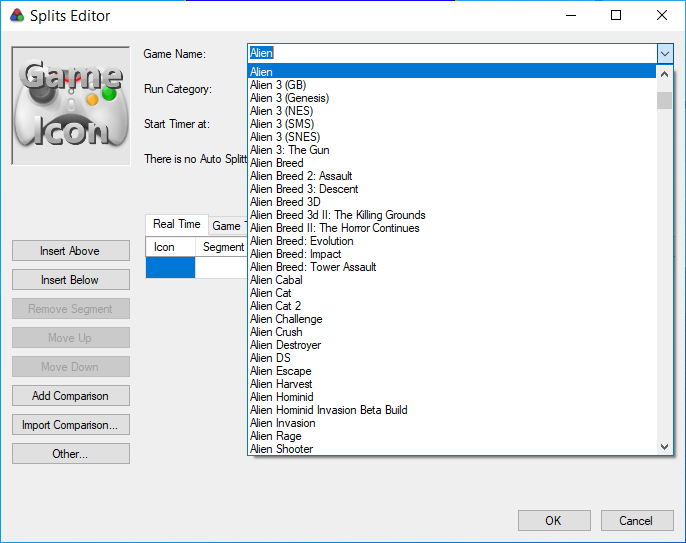Select Alien Rage entry
Viewport: 686px width, 543px height.
click(452, 436)
